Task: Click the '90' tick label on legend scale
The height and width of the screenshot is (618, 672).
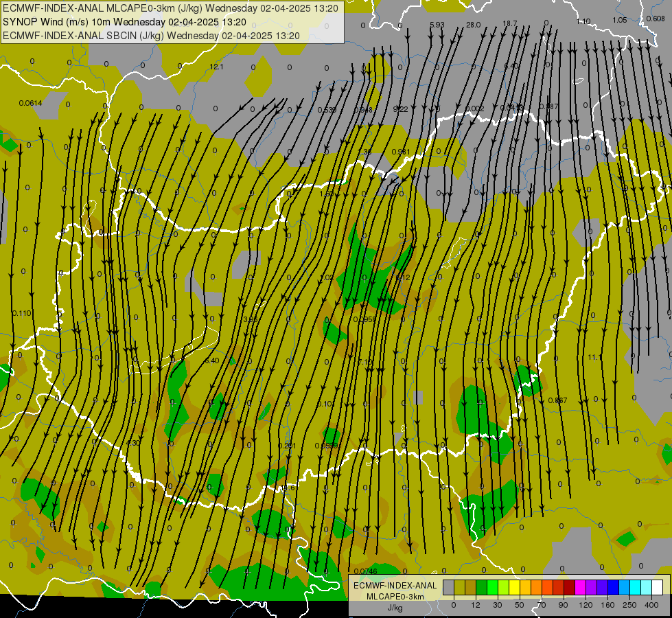Action: 563,605
